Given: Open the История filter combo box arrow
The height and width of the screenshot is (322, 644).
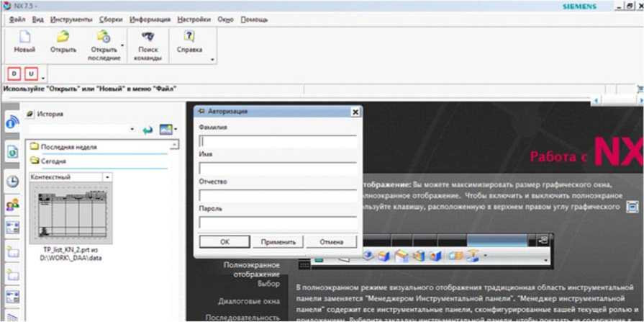Looking at the screenshot, I should [132, 129].
